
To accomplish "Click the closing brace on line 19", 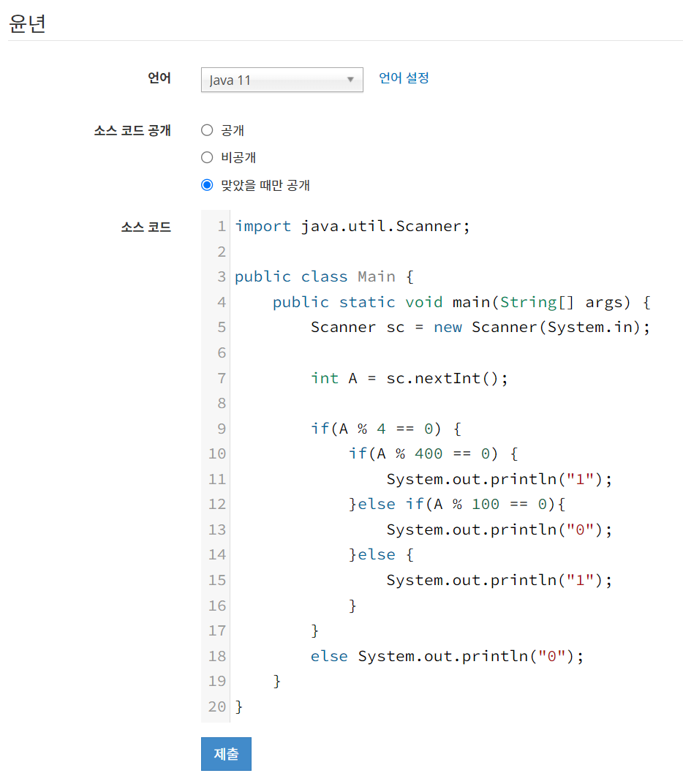I will click(x=276, y=681).
